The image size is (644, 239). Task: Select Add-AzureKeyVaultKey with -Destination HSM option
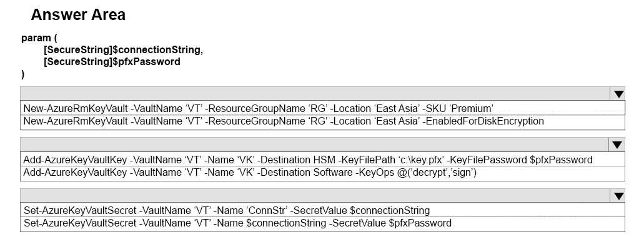click(322, 159)
